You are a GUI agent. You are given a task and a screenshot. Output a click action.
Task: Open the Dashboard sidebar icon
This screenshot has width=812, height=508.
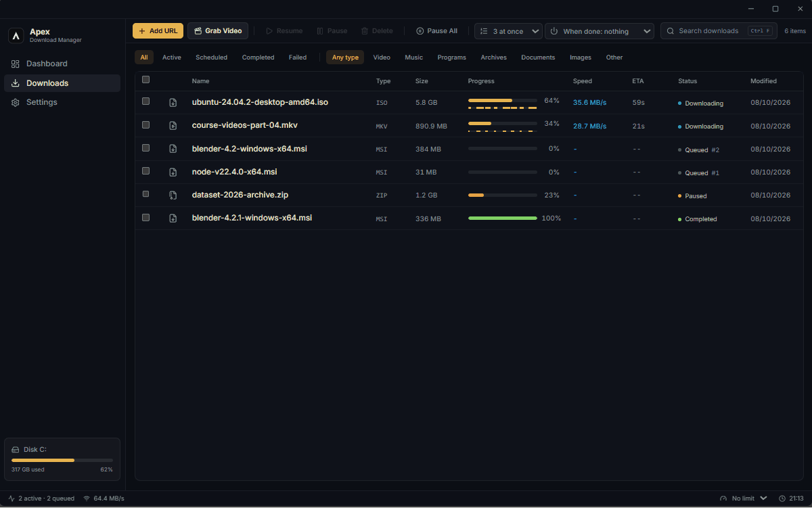pos(16,64)
